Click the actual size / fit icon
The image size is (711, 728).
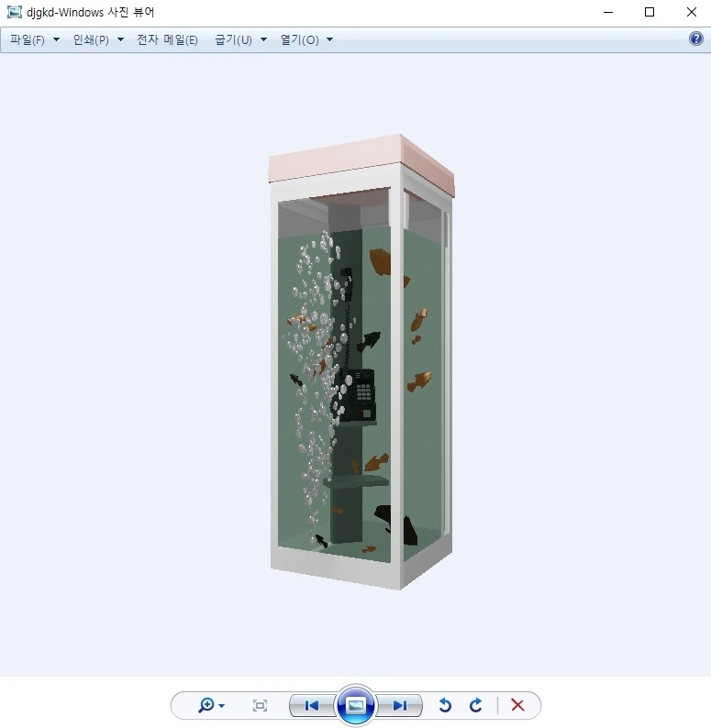click(x=260, y=705)
